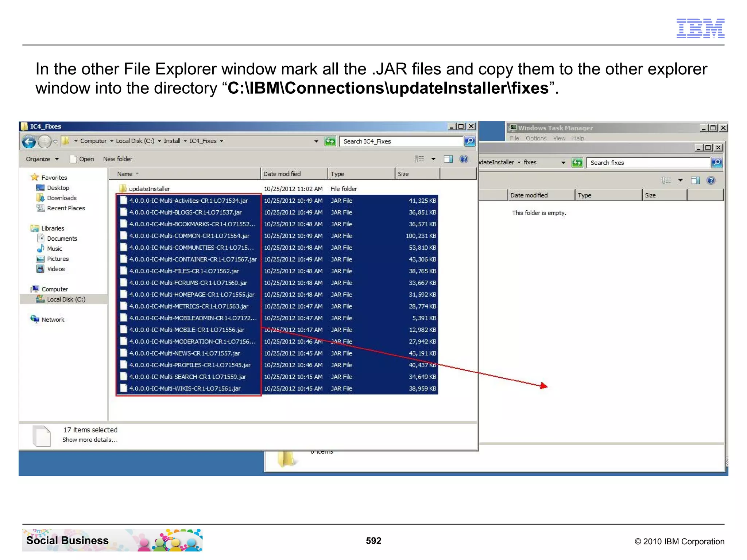Screen dimensions: 747x560
Task: Select Network in the navigation pane
Action: tap(53, 319)
